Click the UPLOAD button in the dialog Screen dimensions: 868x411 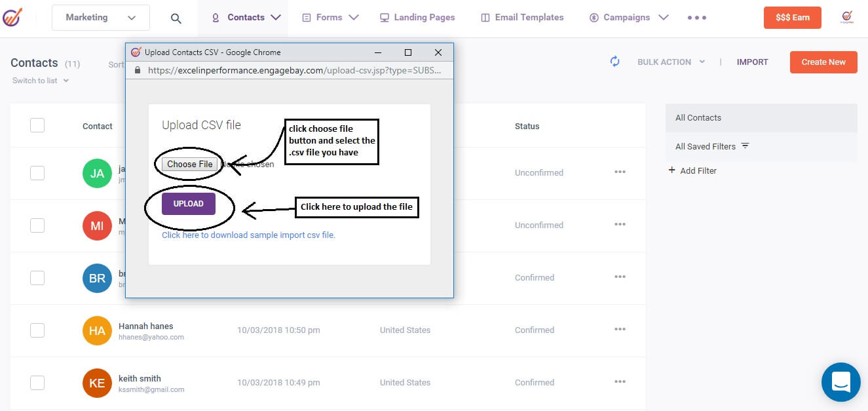point(188,203)
